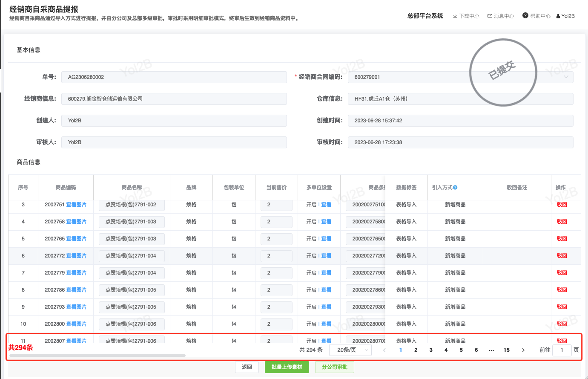Viewport: 588px width, 379px height.
Task: Click the horizontal scrollbar under the table
Action: pyautogui.click(x=98, y=355)
